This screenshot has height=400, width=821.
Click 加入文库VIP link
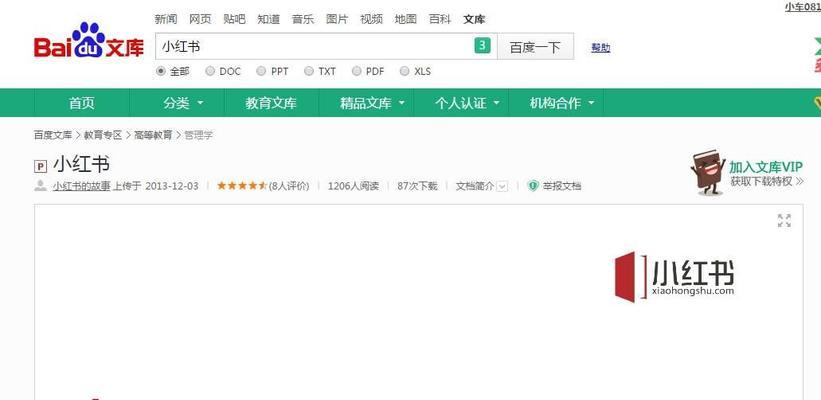pos(765,167)
